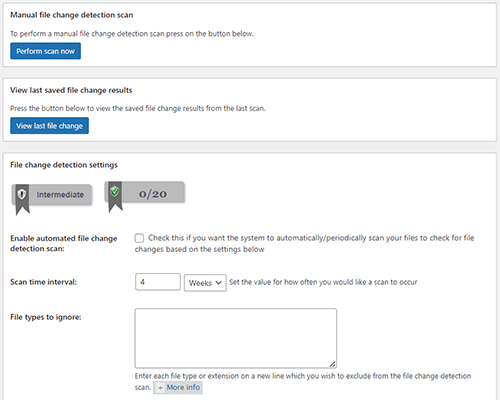
Task: Expand the More info section
Action: coord(178,387)
